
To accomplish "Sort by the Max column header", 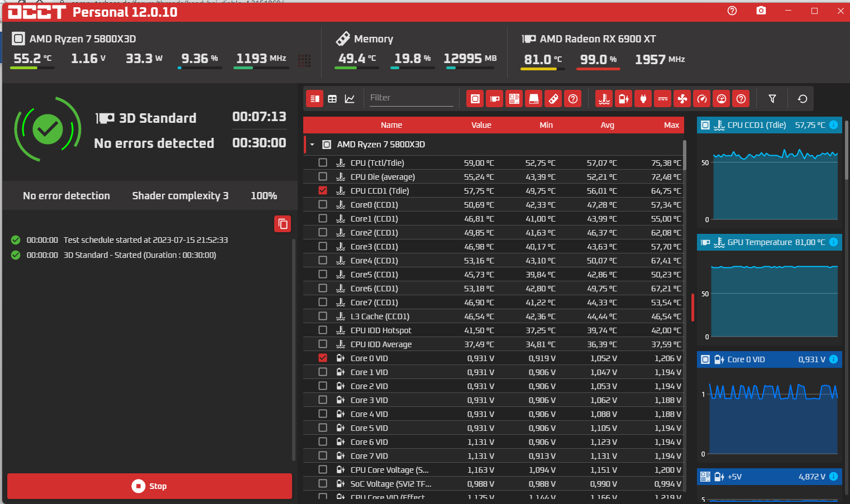I will 671,125.
